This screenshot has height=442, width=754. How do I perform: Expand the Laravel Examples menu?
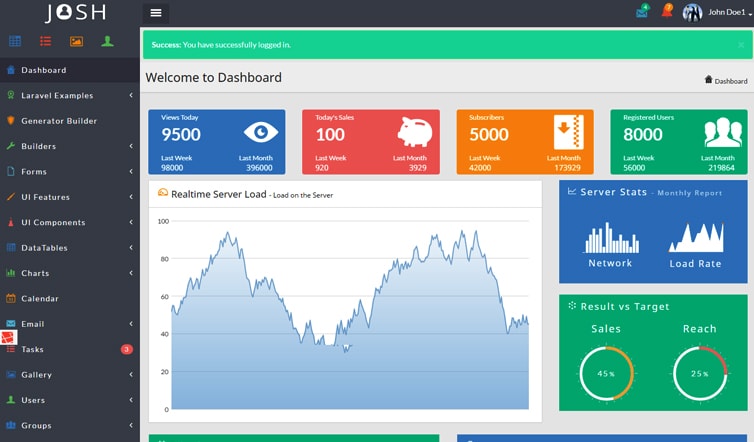(x=57, y=96)
